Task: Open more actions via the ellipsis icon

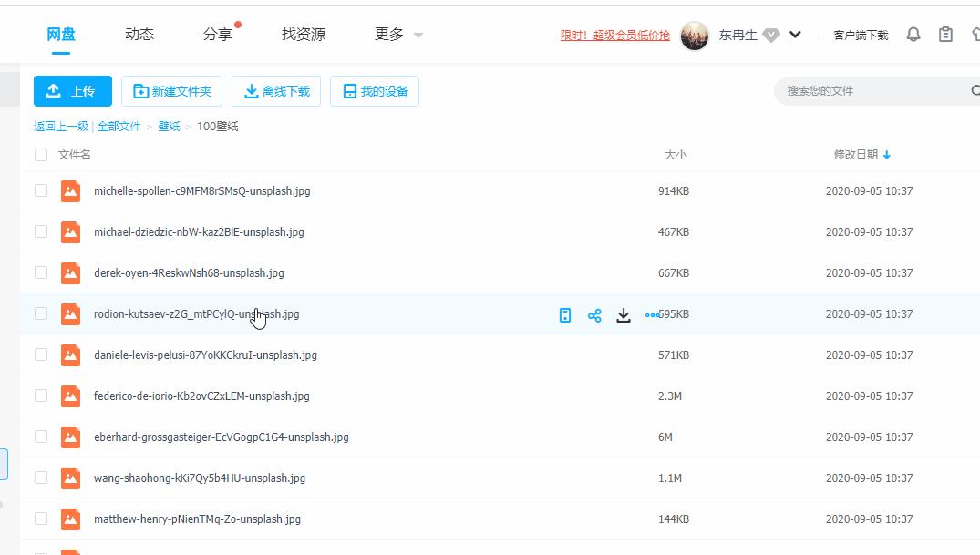Action: (x=651, y=313)
